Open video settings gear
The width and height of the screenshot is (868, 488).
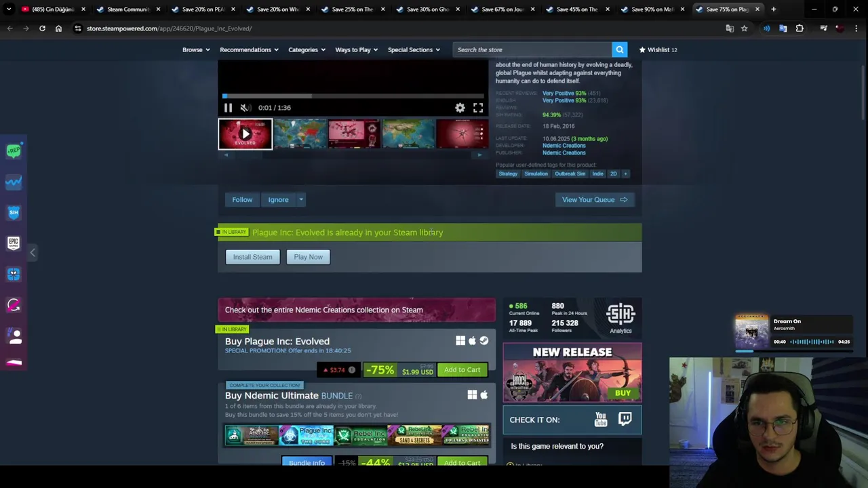460,108
